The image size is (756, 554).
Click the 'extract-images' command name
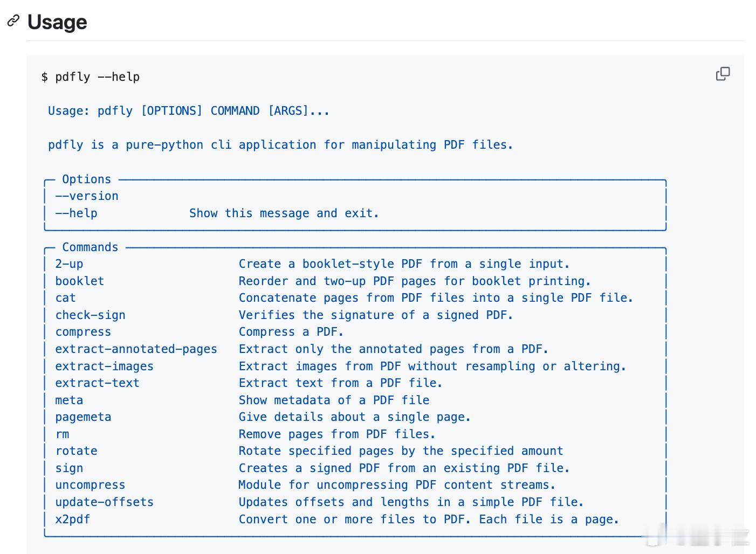pyautogui.click(x=104, y=366)
